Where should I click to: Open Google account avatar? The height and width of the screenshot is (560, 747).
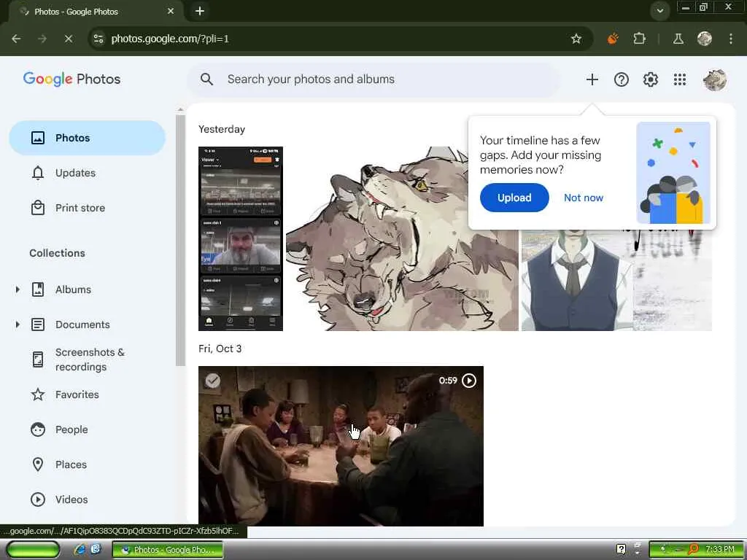(x=715, y=79)
